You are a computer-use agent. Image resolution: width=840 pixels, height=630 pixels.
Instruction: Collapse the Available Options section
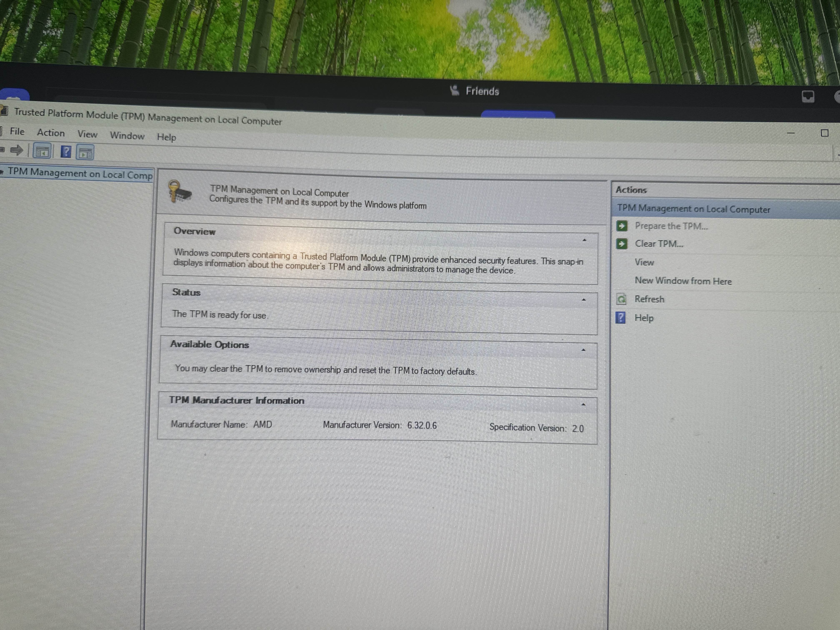pos(584,350)
